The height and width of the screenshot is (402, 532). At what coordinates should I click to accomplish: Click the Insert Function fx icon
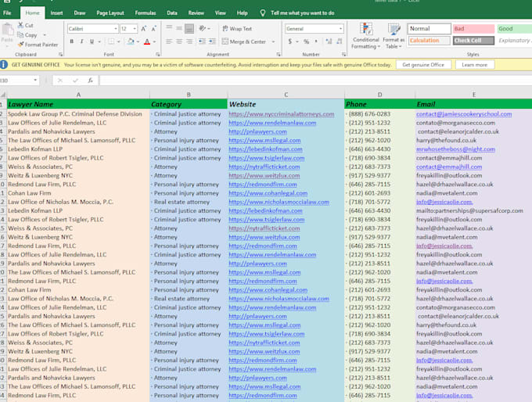(x=90, y=81)
